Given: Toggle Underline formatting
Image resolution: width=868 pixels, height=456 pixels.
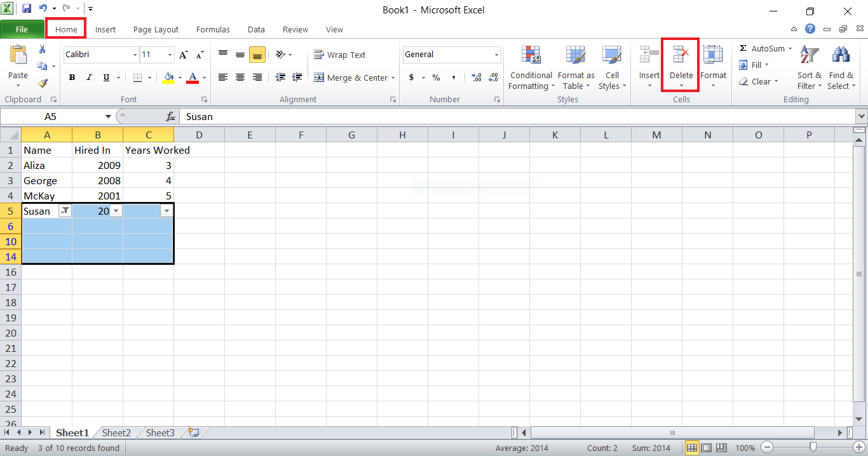Looking at the screenshot, I should click(x=106, y=77).
